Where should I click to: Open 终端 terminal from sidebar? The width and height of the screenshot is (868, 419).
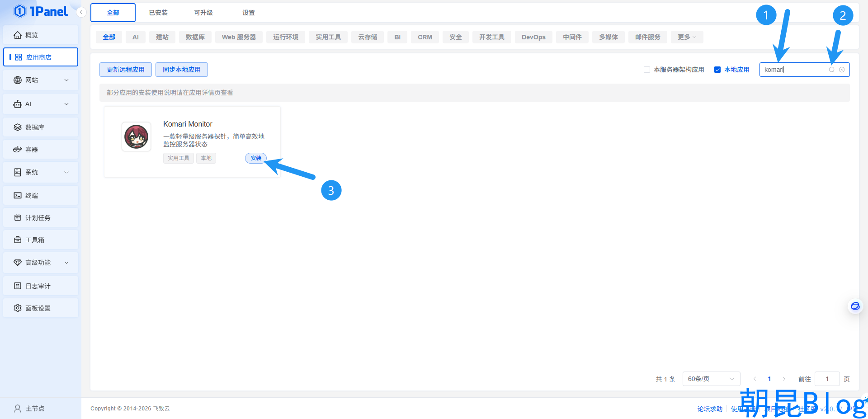point(41,195)
